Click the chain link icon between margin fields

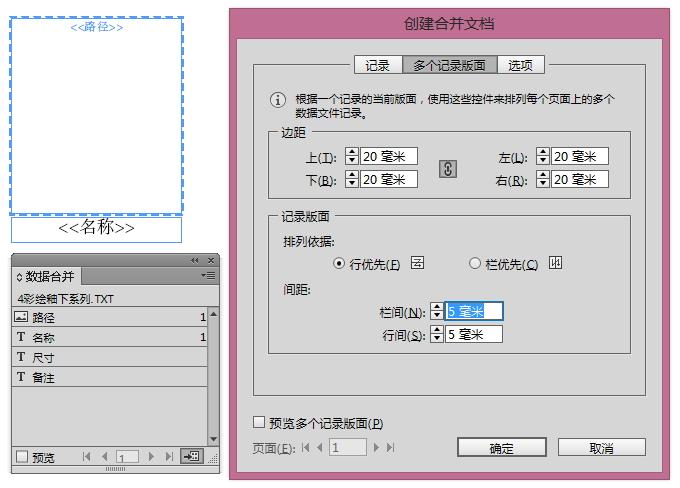pyautogui.click(x=448, y=169)
